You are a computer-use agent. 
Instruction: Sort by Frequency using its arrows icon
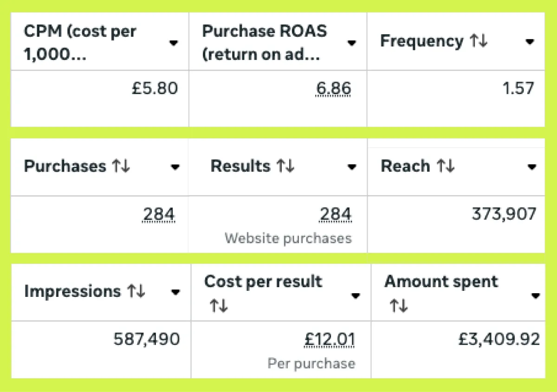click(x=479, y=41)
